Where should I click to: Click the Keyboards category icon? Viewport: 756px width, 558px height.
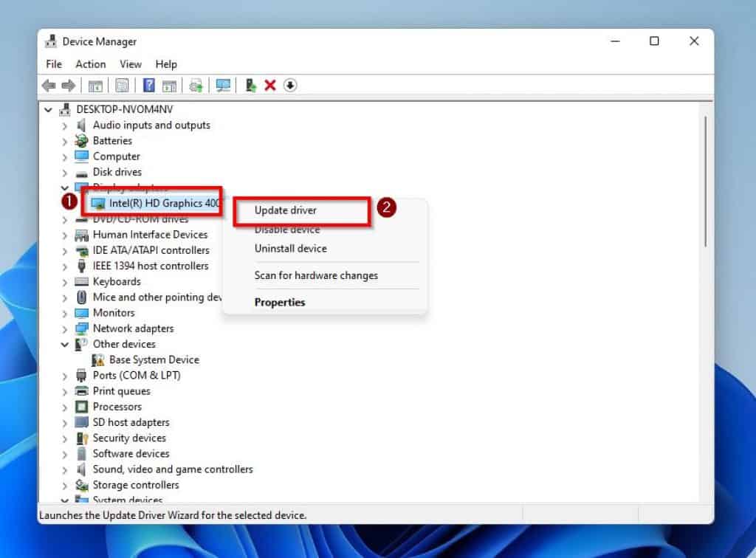[81, 281]
